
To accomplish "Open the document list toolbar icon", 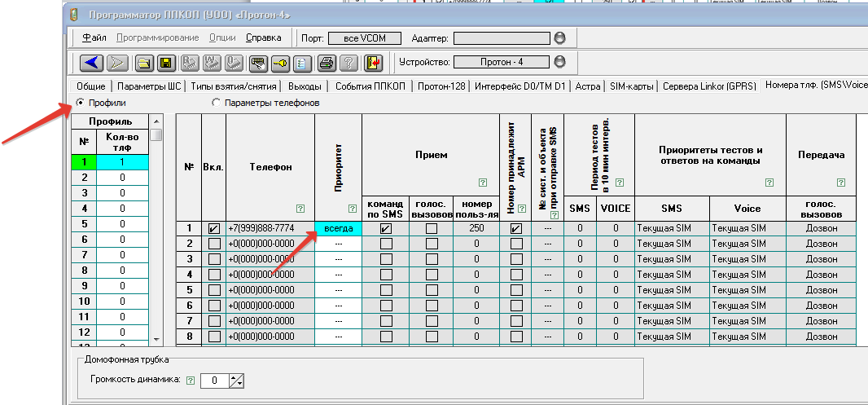I will pos(301,63).
